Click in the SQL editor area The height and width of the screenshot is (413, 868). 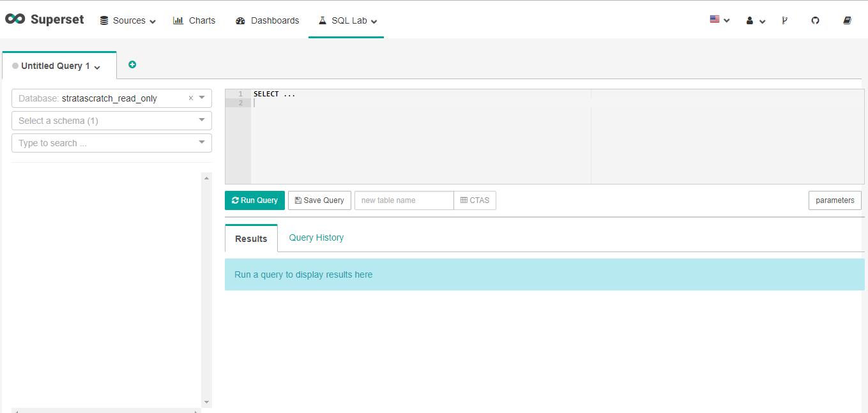(x=557, y=137)
